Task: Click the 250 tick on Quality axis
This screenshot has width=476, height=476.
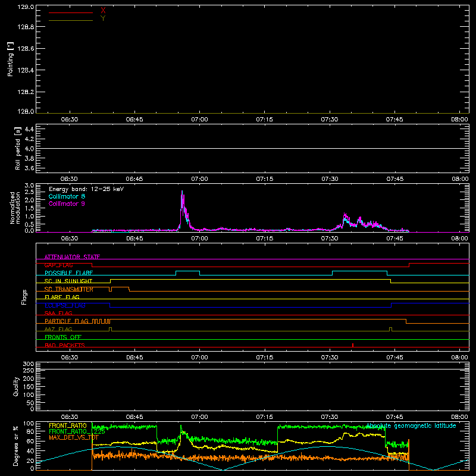Action: click(29, 371)
